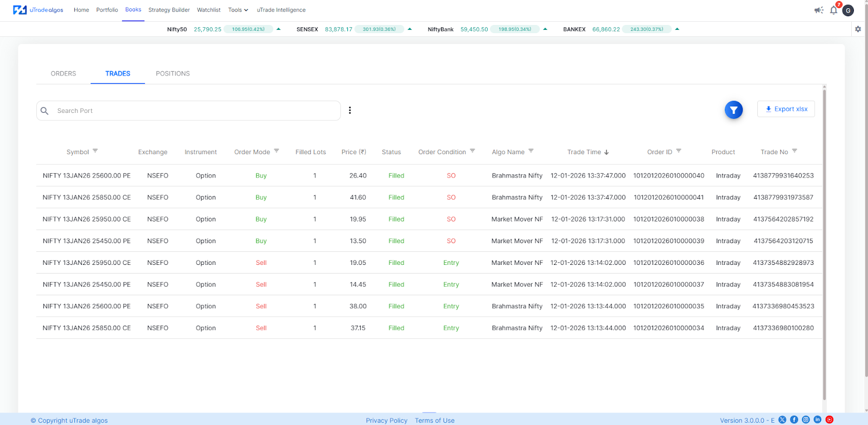This screenshot has width=868, height=425.
Task: Click Trade No 4137336980100280
Action: (783, 328)
